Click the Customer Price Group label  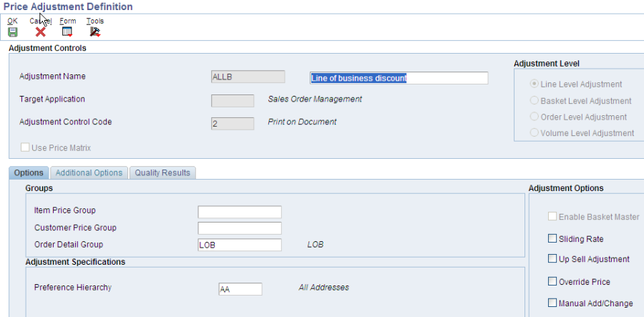click(76, 228)
